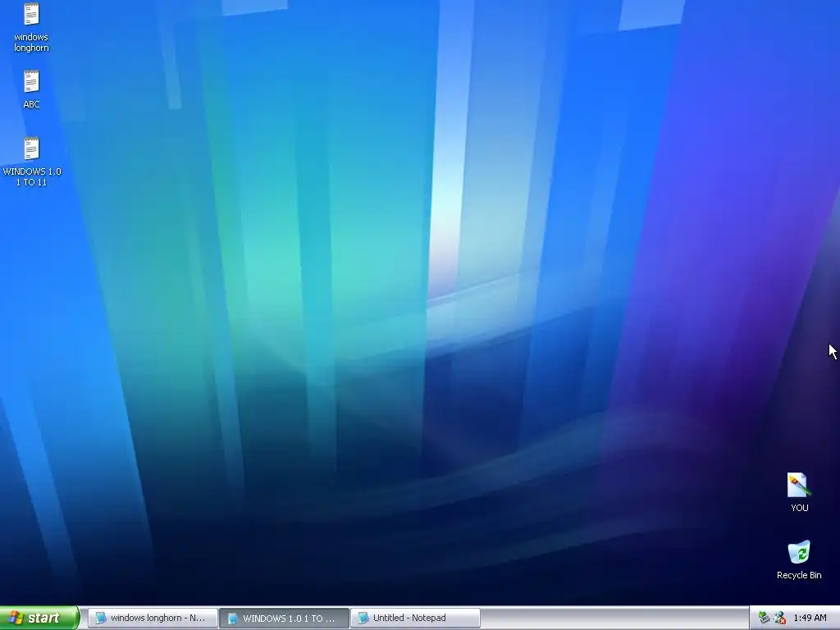Screen dimensions: 840x630
Task: Click the safely remove hardware tray icon
Action: pyautogui.click(x=764, y=618)
